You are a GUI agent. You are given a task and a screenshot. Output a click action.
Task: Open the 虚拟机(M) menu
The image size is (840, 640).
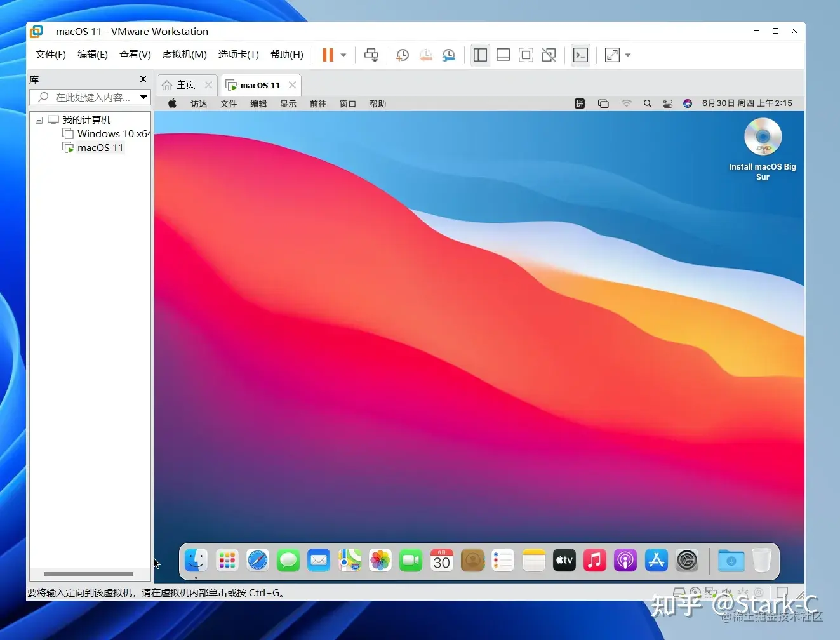185,55
